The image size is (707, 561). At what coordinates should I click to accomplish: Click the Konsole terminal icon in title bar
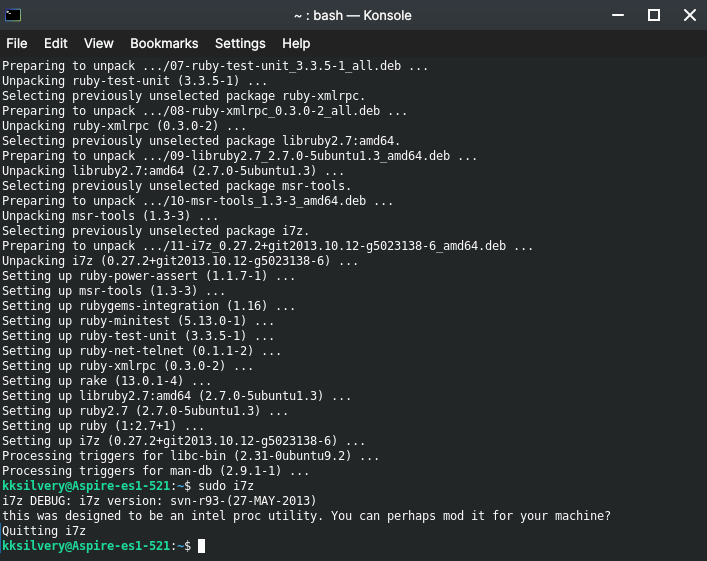coord(13,15)
